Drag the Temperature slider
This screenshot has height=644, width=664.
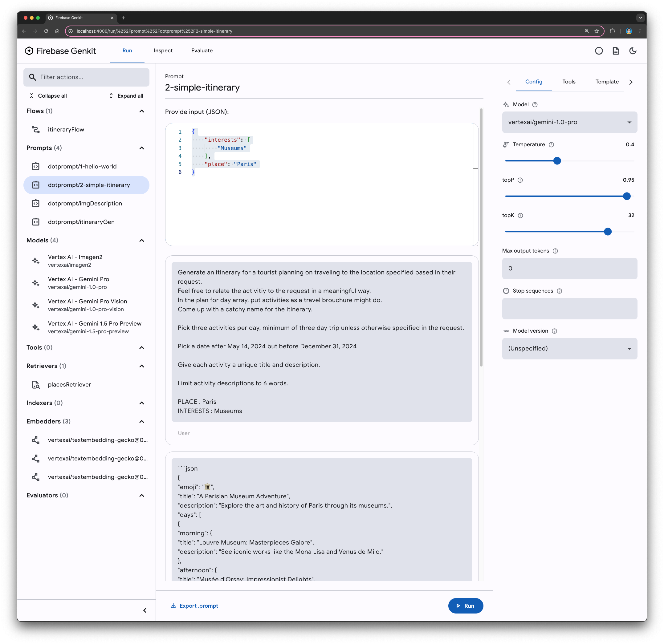557,160
